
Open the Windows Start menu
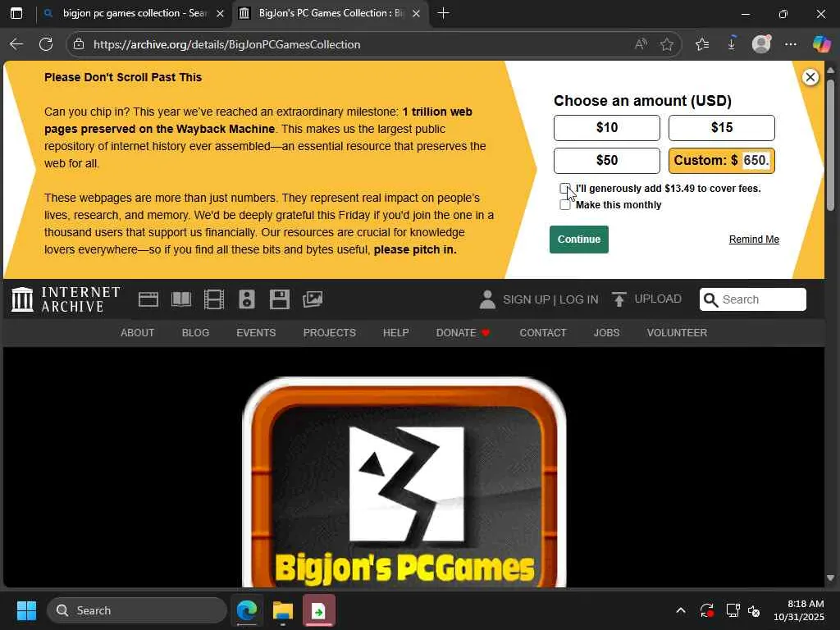pos(26,610)
